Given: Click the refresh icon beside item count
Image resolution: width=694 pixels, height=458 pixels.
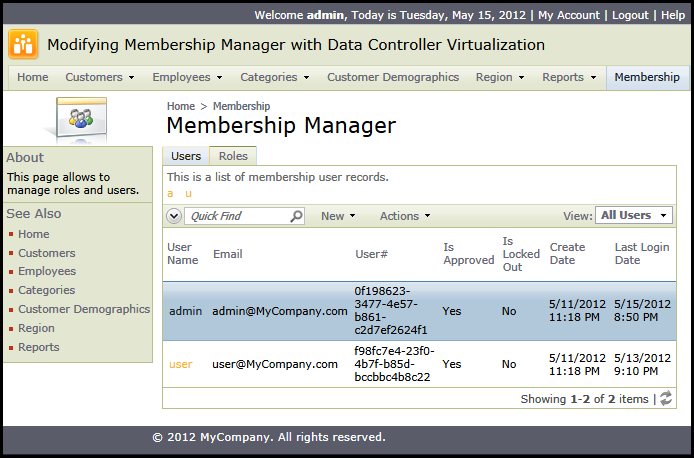Looking at the screenshot, I should tap(666, 398).
